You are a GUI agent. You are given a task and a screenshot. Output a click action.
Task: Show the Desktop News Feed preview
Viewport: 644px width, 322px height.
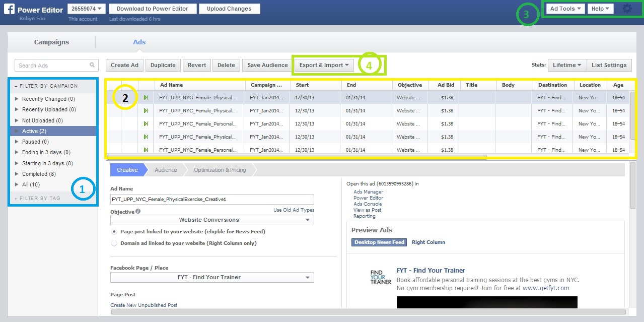click(x=379, y=242)
